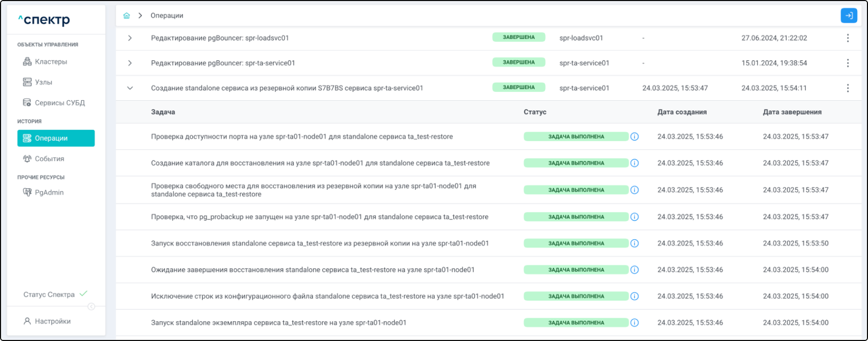Open info icon for port availability check task

[x=635, y=137]
